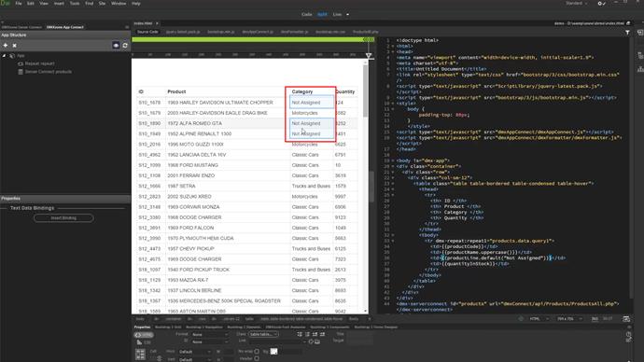Open Vert alignment Default dropdown
The height and width of the screenshot is (362, 644).
[x=195, y=359]
